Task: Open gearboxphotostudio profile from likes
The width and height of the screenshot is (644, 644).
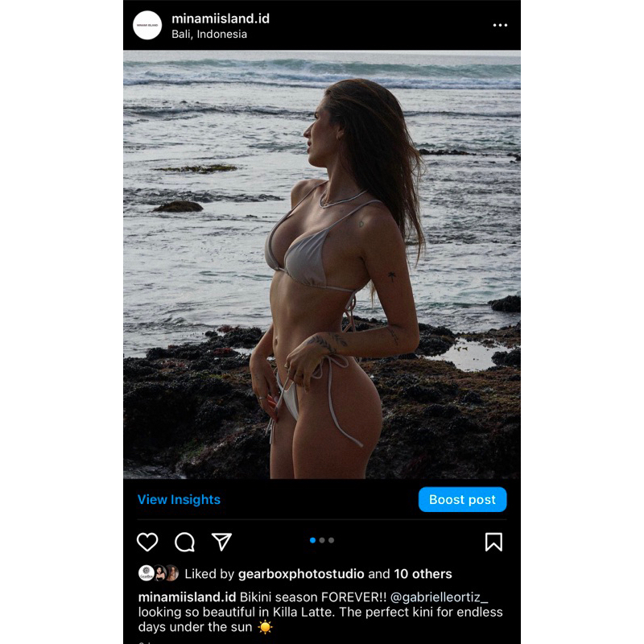Action: coord(301,574)
